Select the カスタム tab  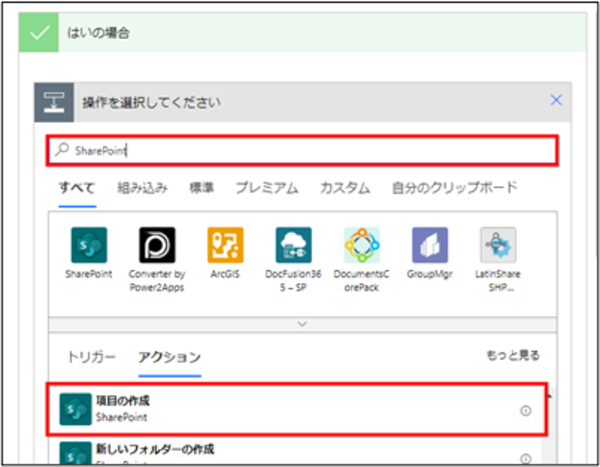pyautogui.click(x=345, y=188)
